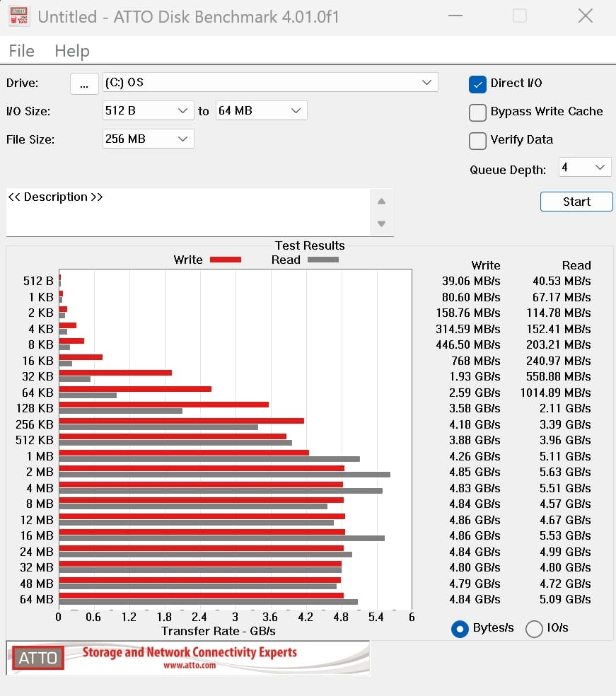616x696 pixels.
Task: Disable the Direct I/O checkbox
Action: (x=477, y=83)
